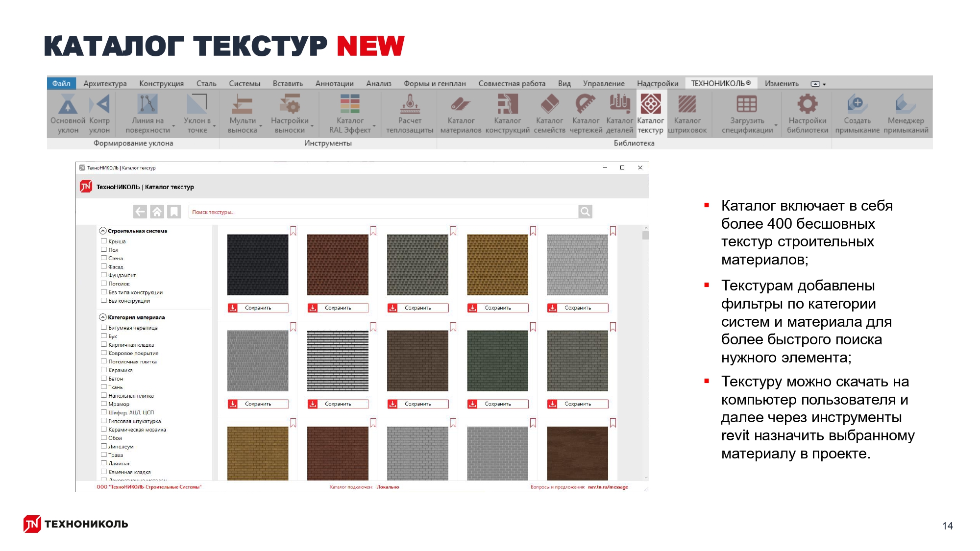Click the texture search magnifier icon

[585, 212]
